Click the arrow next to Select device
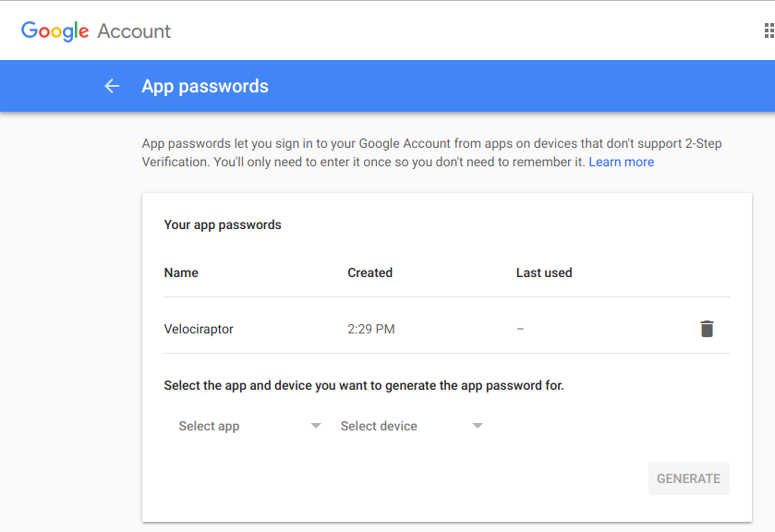Image resolution: width=775 pixels, height=532 pixels. pyautogui.click(x=478, y=426)
